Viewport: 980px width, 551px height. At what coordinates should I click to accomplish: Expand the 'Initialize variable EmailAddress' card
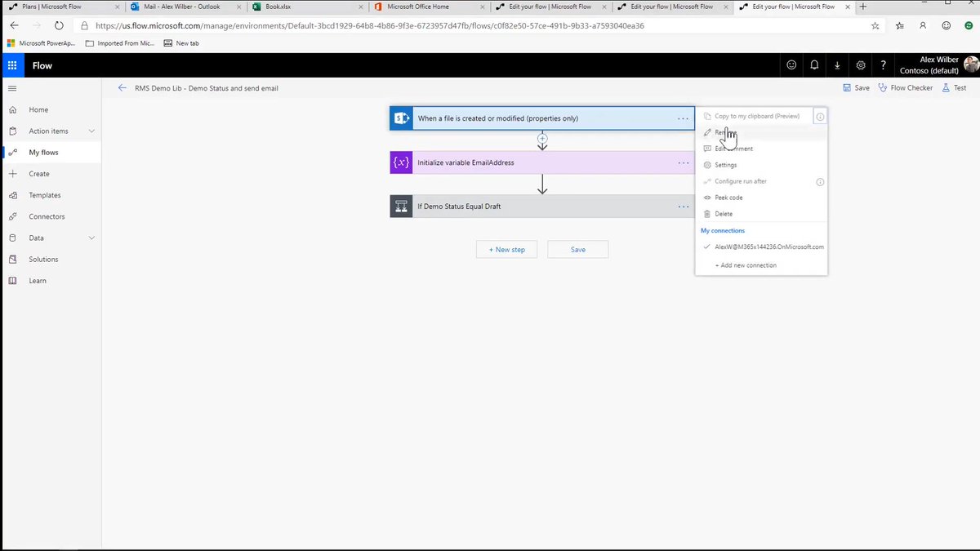pyautogui.click(x=542, y=162)
